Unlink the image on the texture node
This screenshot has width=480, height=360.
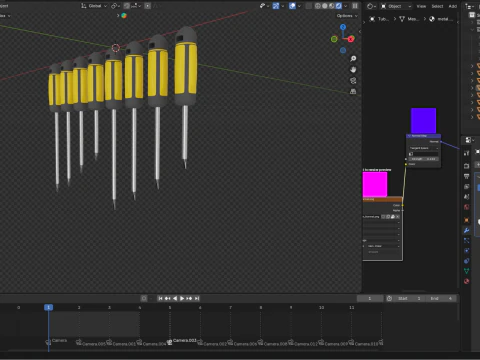click(398, 217)
